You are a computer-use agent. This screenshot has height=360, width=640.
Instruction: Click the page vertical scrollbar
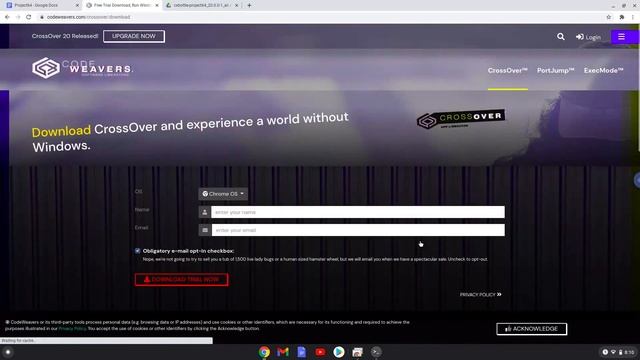tap(638, 88)
